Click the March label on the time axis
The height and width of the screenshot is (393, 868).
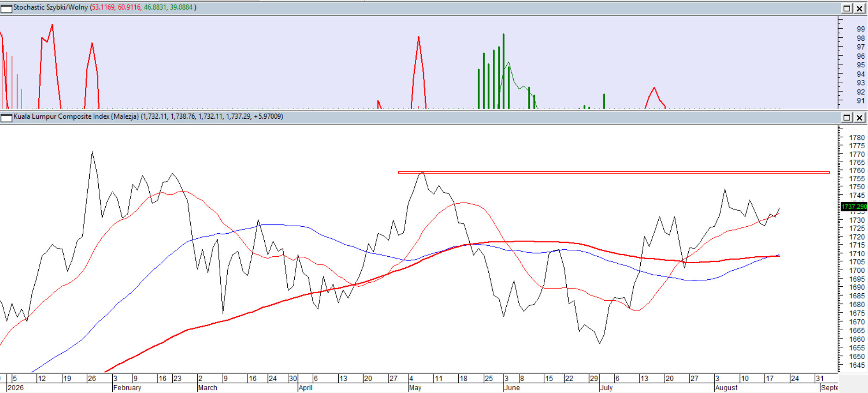(x=207, y=388)
